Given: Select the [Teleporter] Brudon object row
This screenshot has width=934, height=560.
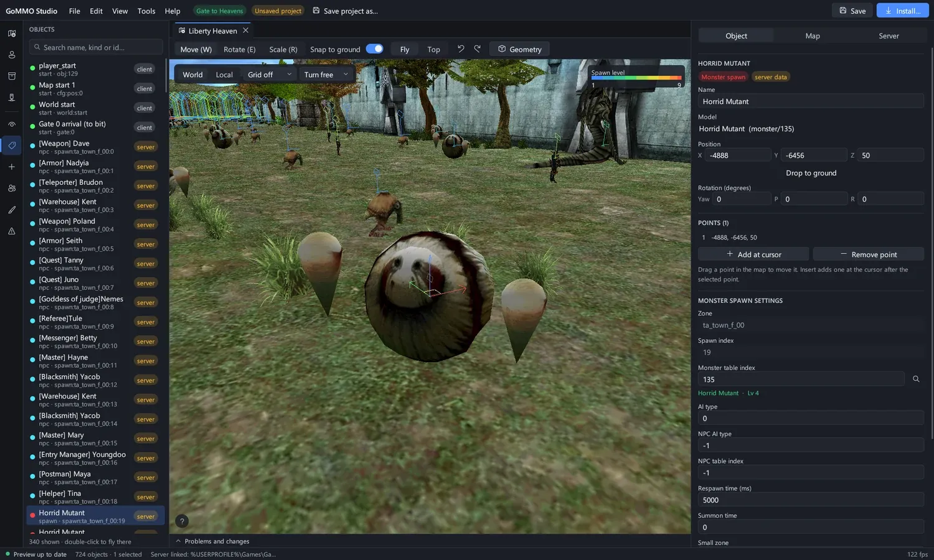Looking at the screenshot, I should coord(95,186).
